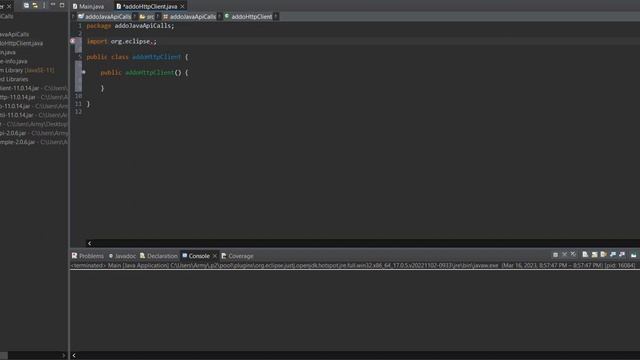Select jar ending 'lient-11.0.14.jar'
The width and height of the screenshot is (640, 360).
coord(34,88)
